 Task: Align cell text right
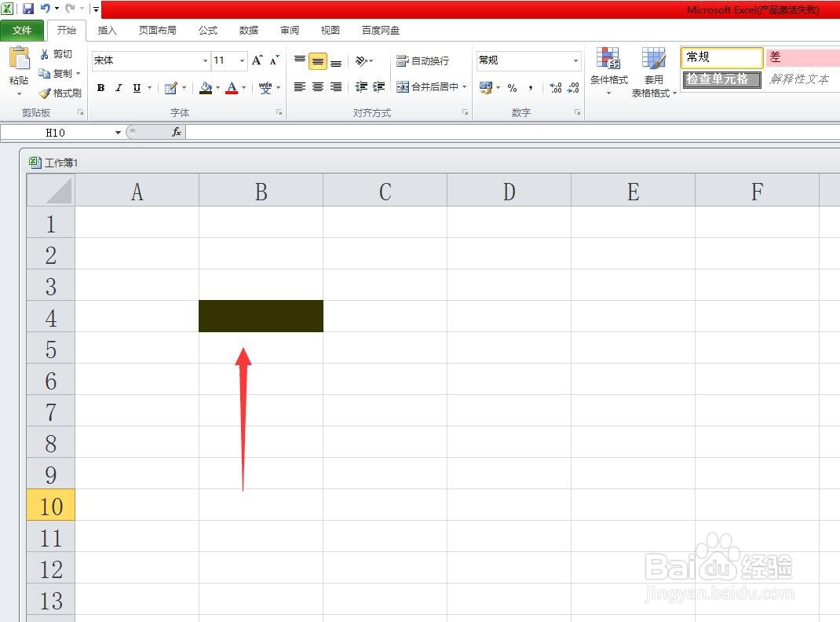(336, 87)
